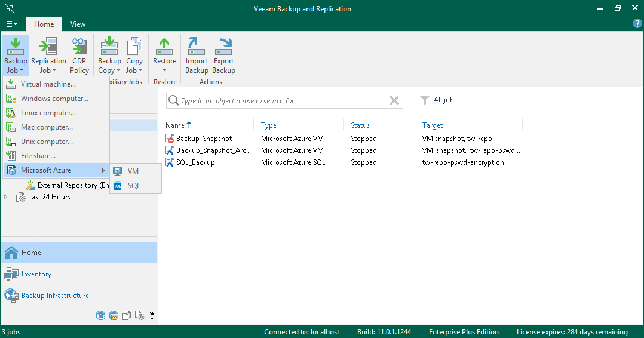The height and width of the screenshot is (338, 644).
Task: Click the Backup Infrastructure globe icon
Action: [11, 295]
